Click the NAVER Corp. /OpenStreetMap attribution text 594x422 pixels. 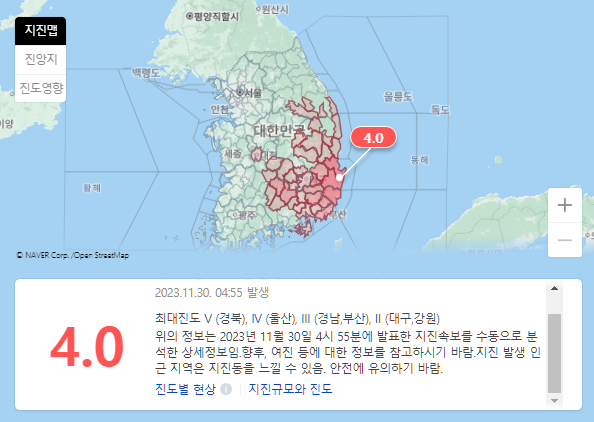(73, 255)
